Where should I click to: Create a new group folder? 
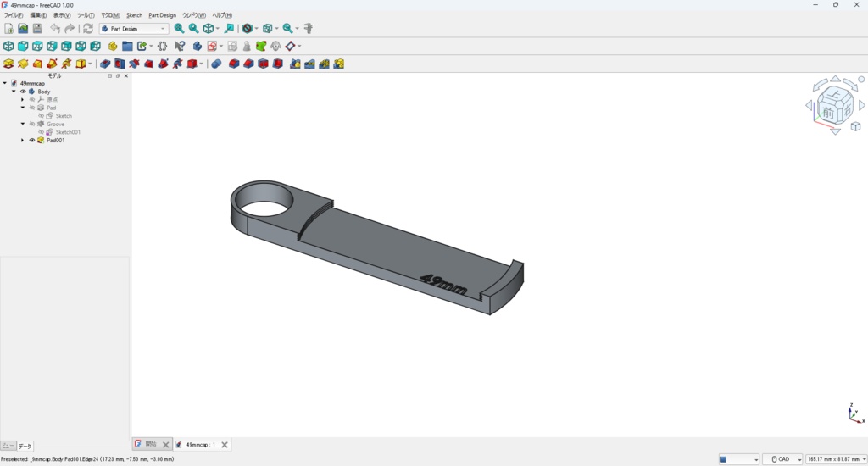(127, 46)
